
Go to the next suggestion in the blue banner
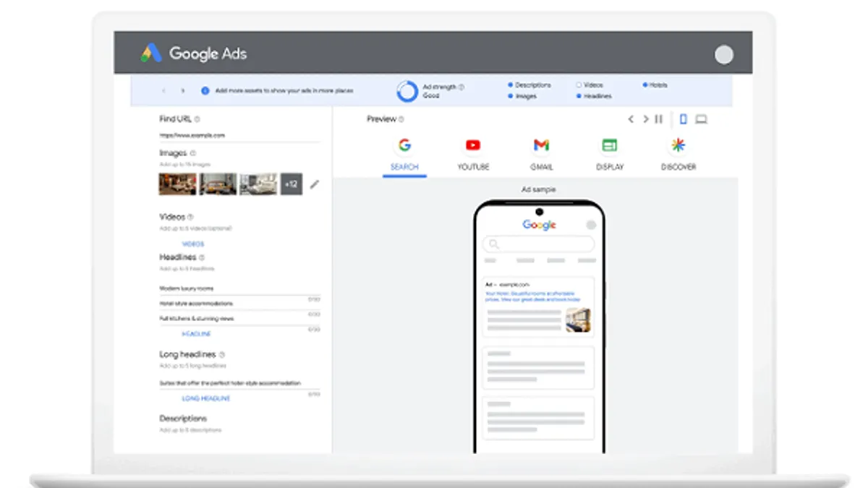click(x=183, y=91)
